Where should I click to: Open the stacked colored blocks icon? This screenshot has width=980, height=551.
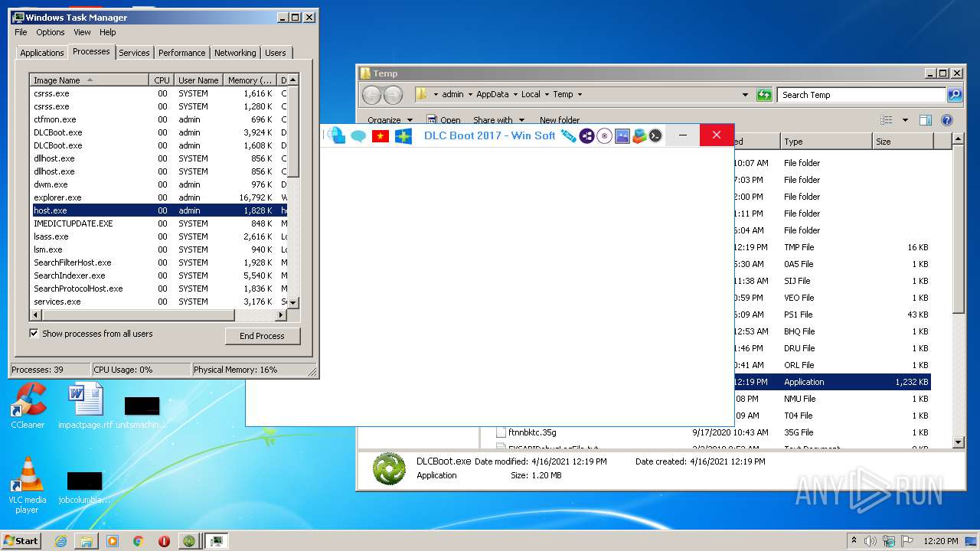(x=639, y=136)
